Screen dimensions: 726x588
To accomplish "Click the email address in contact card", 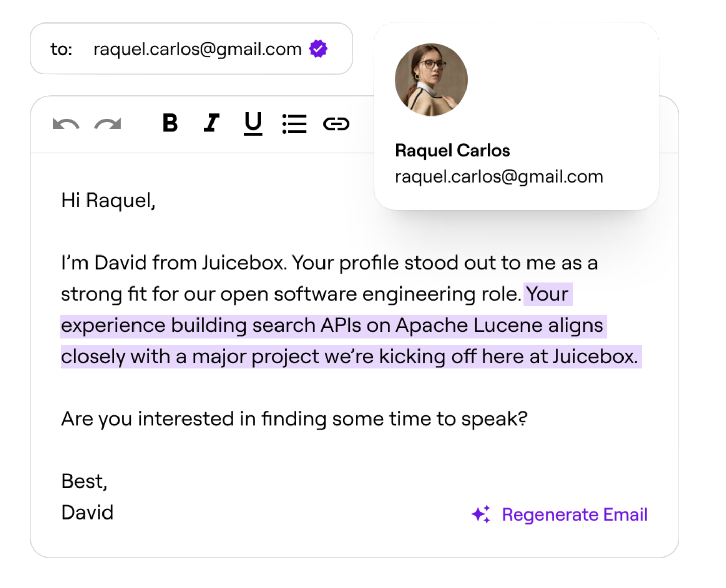I will click(499, 177).
